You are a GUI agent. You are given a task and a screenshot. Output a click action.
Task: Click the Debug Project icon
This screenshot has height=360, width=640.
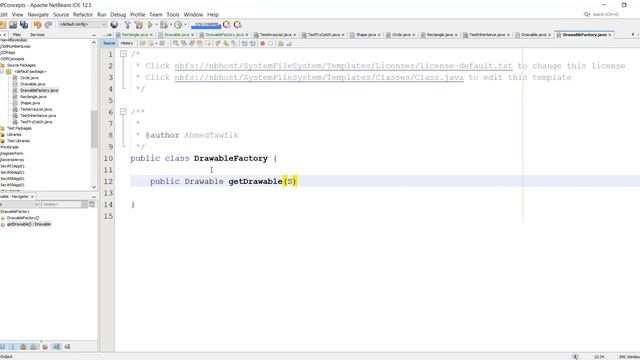164,25
